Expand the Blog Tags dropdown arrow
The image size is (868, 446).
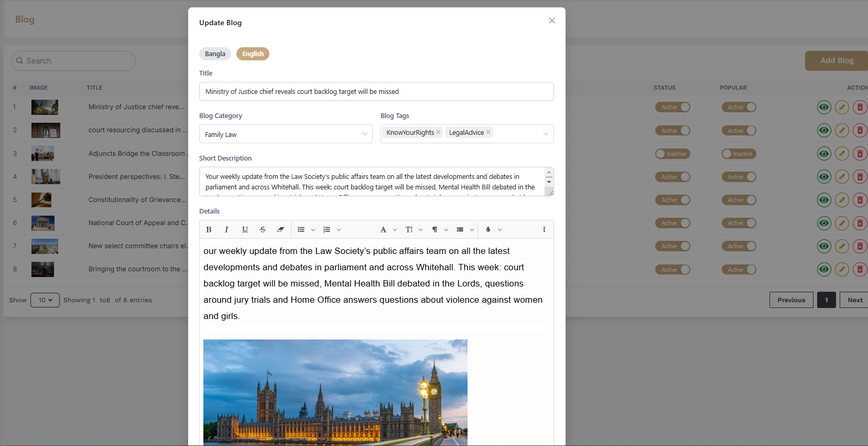coord(546,134)
